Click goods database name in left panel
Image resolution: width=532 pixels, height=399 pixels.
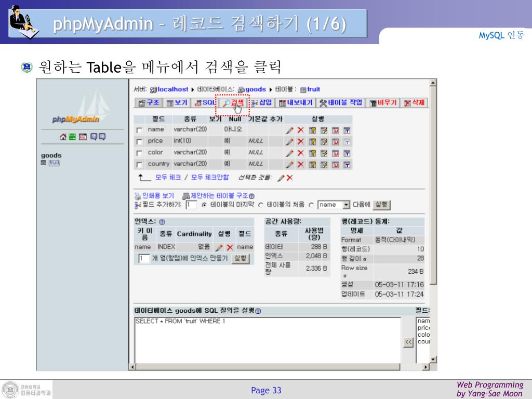click(51, 155)
